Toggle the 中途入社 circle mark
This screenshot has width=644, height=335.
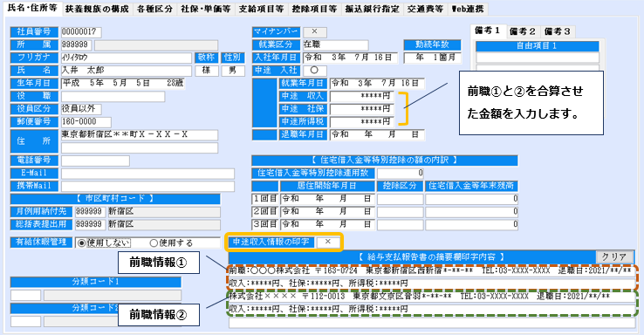coord(315,71)
